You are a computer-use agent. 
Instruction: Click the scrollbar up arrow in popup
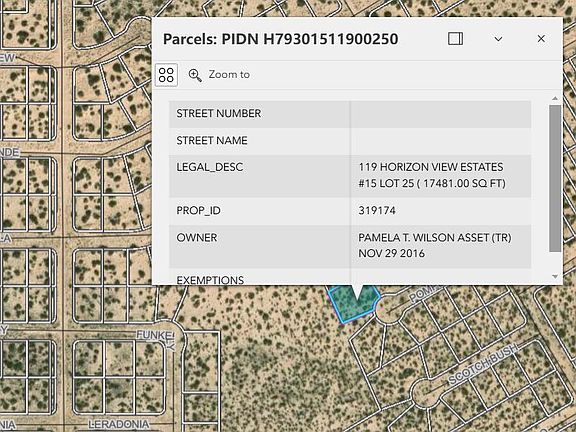coord(555,98)
